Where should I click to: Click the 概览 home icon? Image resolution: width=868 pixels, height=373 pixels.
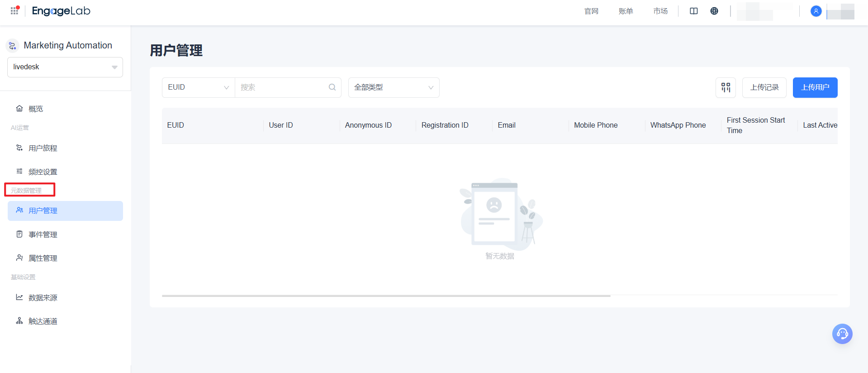click(19, 108)
